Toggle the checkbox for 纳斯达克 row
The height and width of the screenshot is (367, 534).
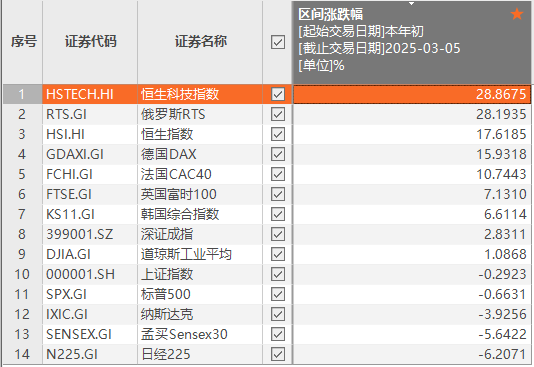pyautogui.click(x=278, y=314)
